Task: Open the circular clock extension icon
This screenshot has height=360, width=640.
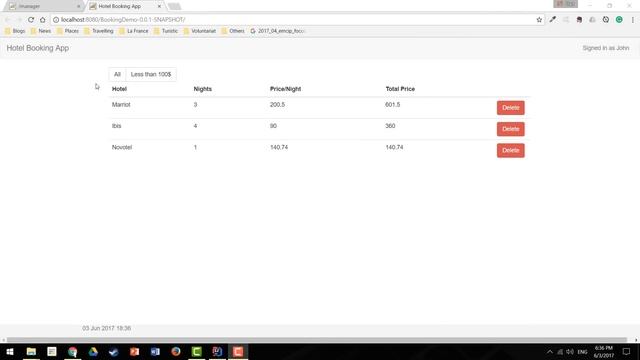Action: click(x=606, y=20)
